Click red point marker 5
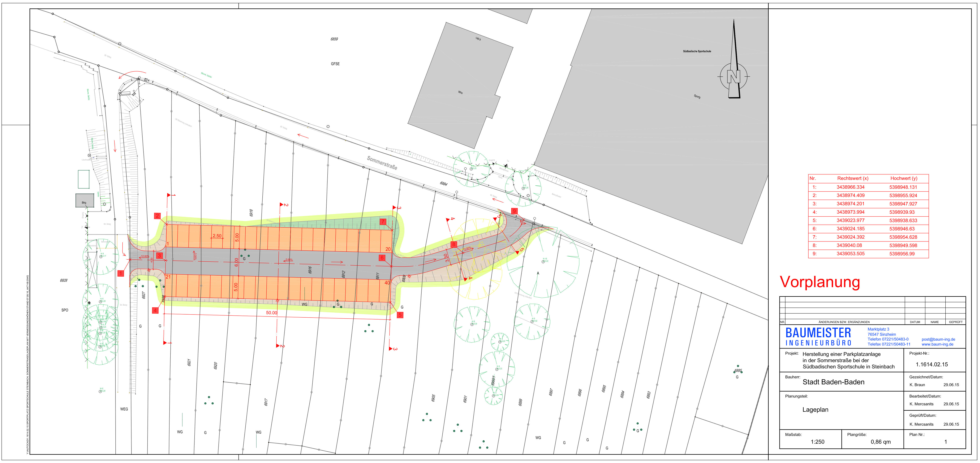This screenshot has height=463, width=980. pyautogui.click(x=400, y=315)
